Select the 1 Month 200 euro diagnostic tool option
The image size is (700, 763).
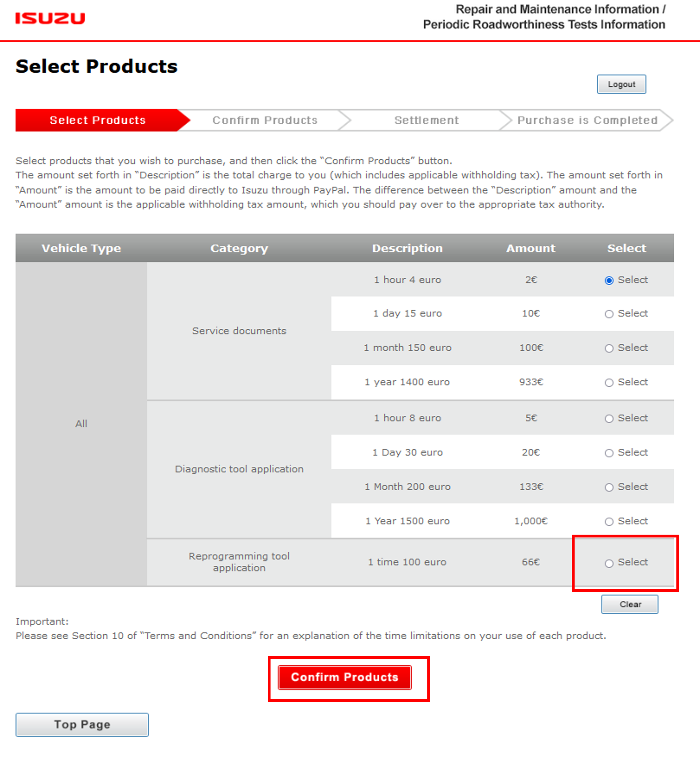tap(609, 487)
